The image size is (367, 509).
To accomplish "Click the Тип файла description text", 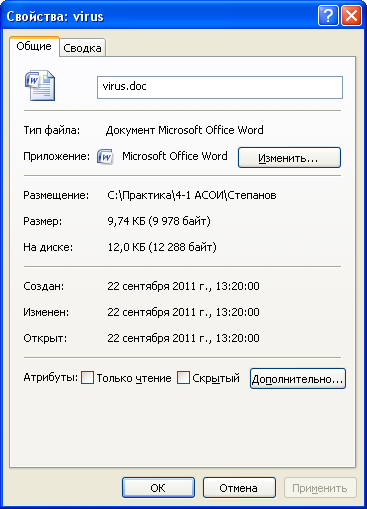I will (184, 130).
